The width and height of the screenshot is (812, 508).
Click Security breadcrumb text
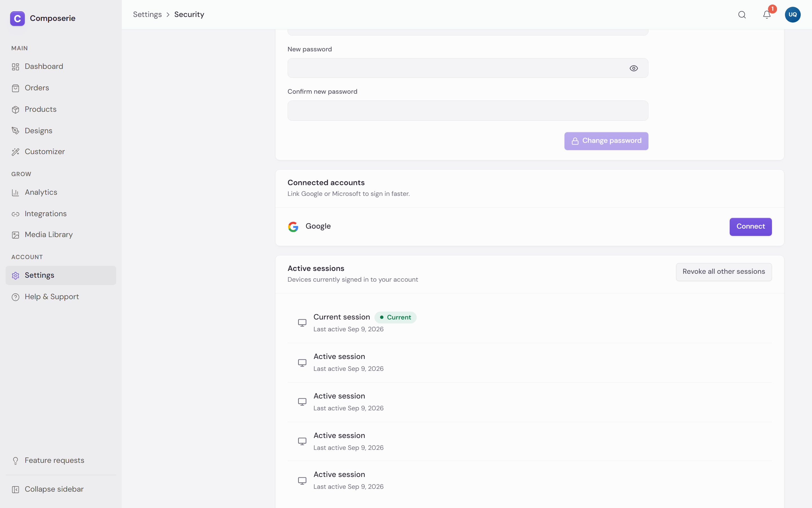click(189, 14)
